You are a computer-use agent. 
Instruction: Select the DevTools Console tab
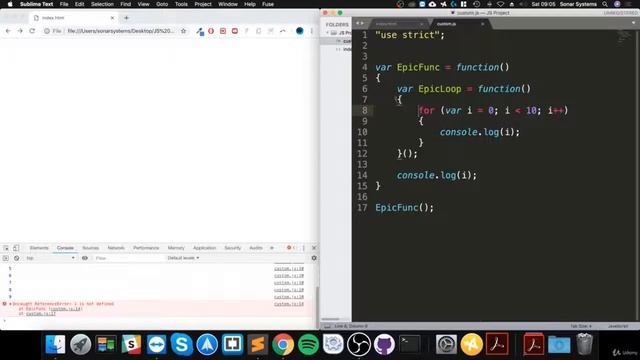pos(65,248)
